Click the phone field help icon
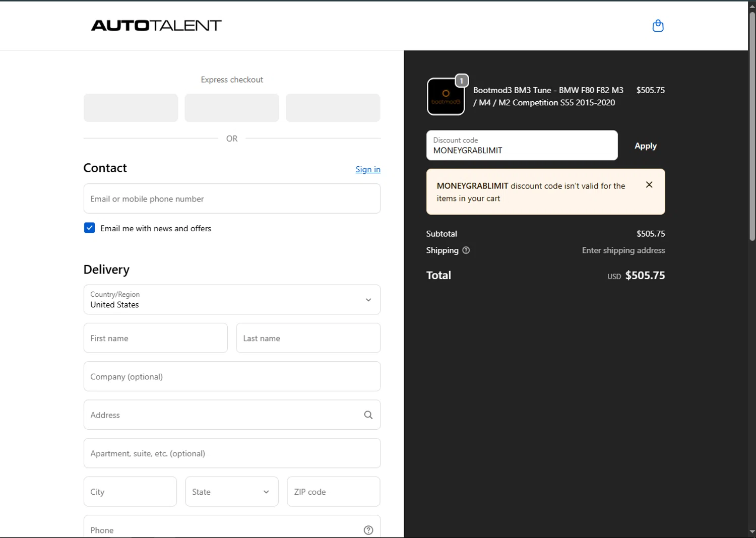The image size is (756, 538). coord(368,530)
